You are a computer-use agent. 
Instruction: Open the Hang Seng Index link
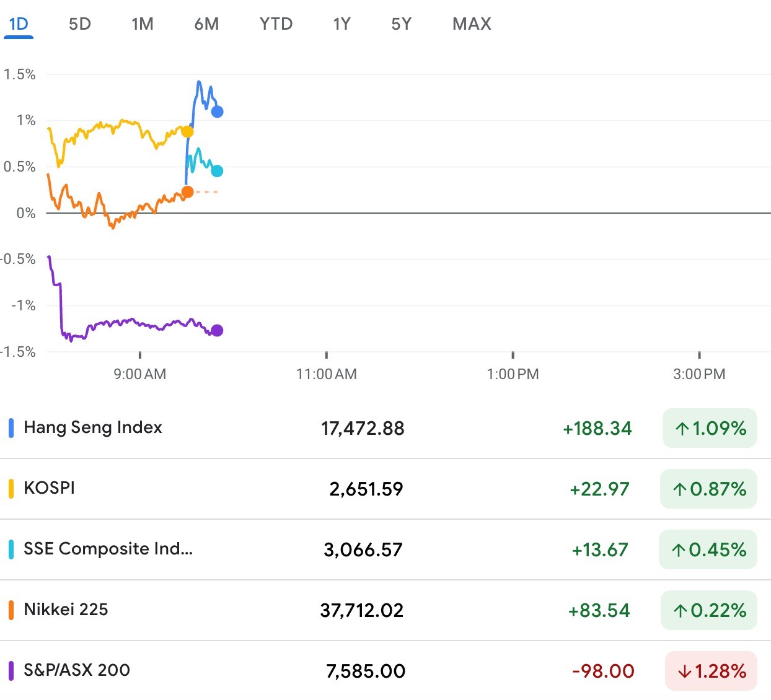tap(93, 427)
